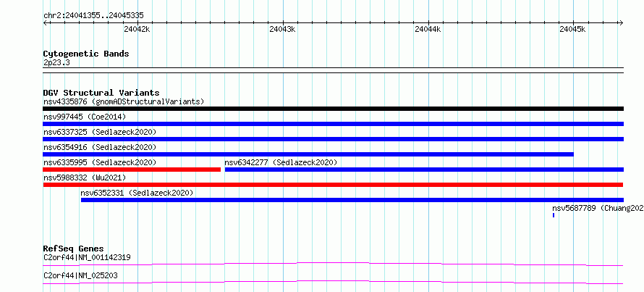Click the right arrow on the ruler

click(622, 23)
